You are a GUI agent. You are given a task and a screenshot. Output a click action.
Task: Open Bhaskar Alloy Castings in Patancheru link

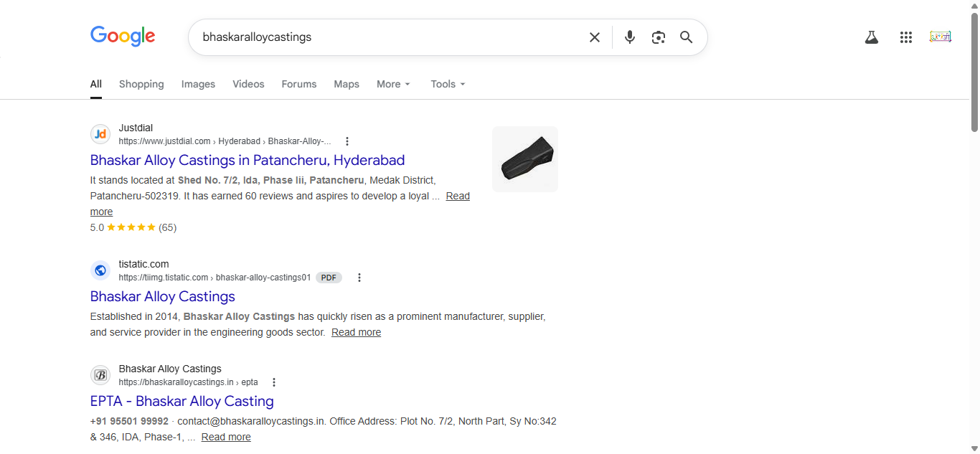pos(247,160)
